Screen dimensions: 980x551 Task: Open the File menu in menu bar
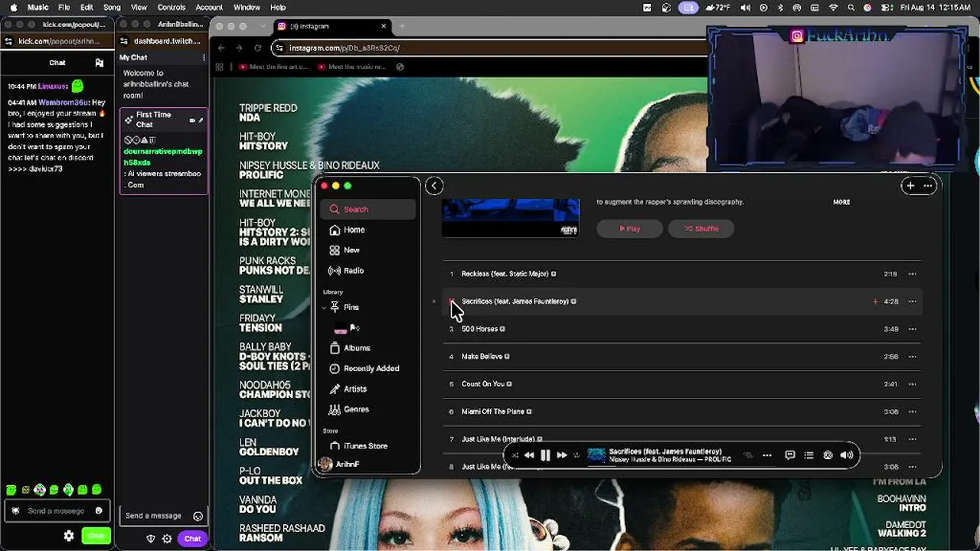point(64,8)
